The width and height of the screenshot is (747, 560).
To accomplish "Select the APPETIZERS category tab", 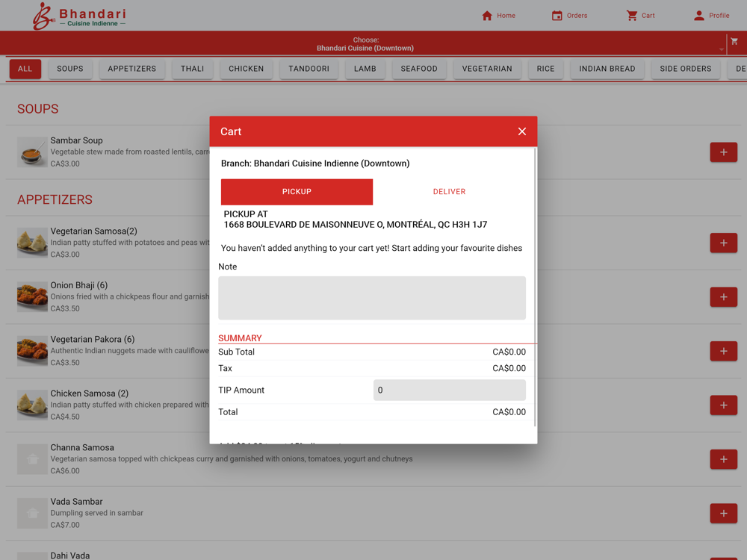I will click(x=132, y=69).
